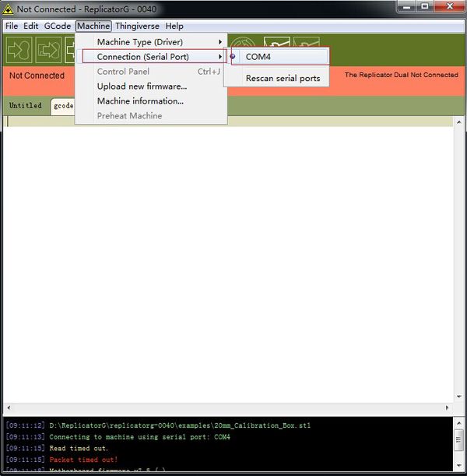
Task: Open the Edit menu
Action: (30, 26)
